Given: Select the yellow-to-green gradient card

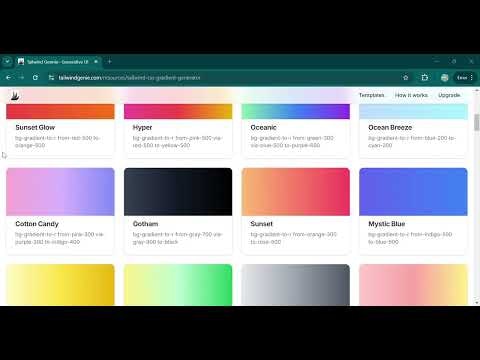Looking at the screenshot, I should click(x=178, y=285).
